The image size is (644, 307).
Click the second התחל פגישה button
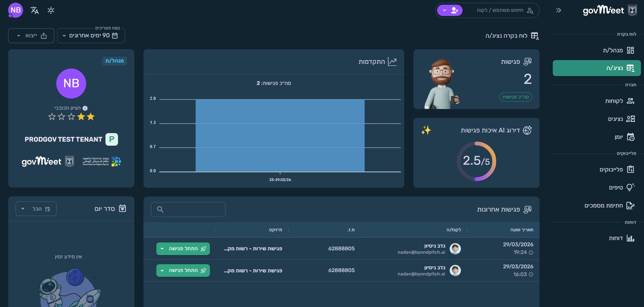tap(183, 270)
